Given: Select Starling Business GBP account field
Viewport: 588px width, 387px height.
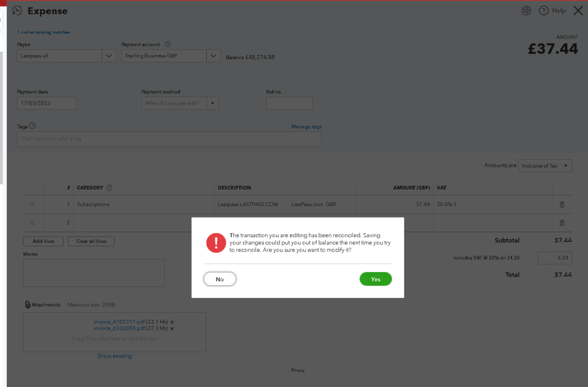Looking at the screenshot, I should 164,56.
